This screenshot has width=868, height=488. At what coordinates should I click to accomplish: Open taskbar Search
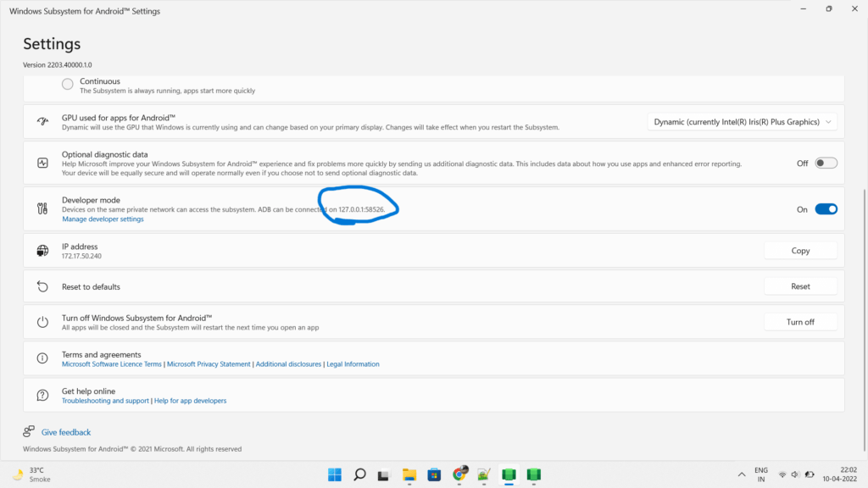click(x=359, y=474)
